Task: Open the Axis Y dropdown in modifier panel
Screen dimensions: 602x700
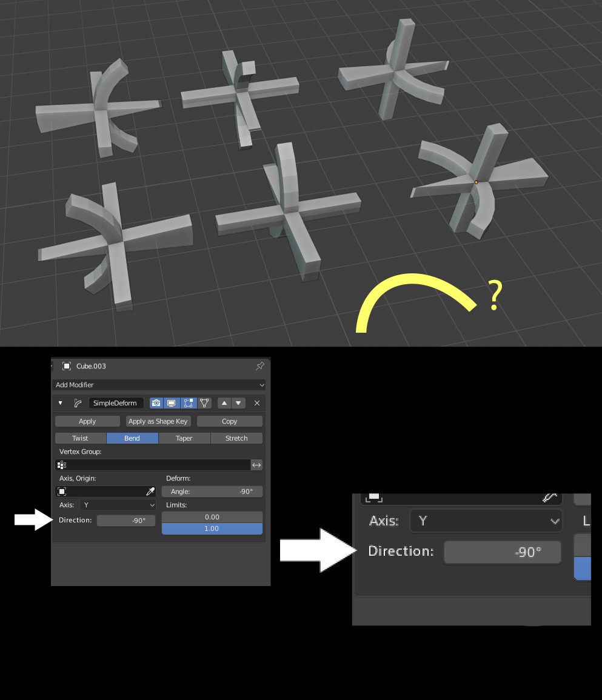Action: [x=118, y=505]
